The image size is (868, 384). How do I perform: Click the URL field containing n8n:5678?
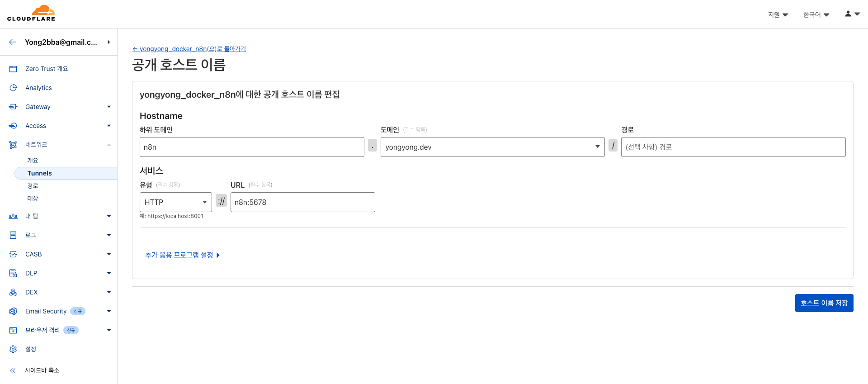click(x=303, y=202)
